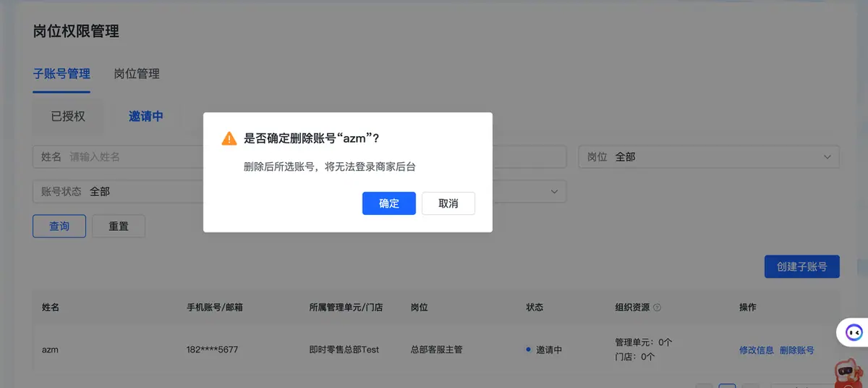
Task: Click the 删除账号 link for azm
Action: click(x=797, y=350)
